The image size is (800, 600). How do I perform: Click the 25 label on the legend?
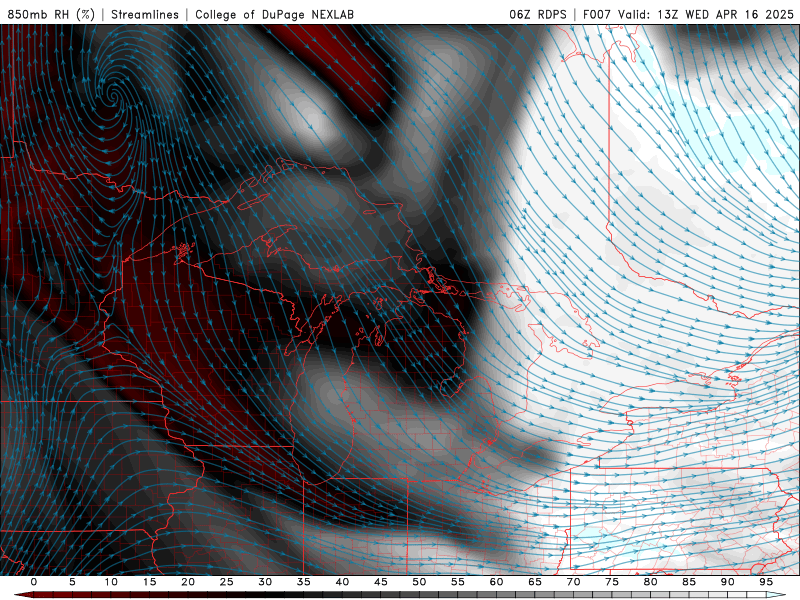pyautogui.click(x=227, y=582)
